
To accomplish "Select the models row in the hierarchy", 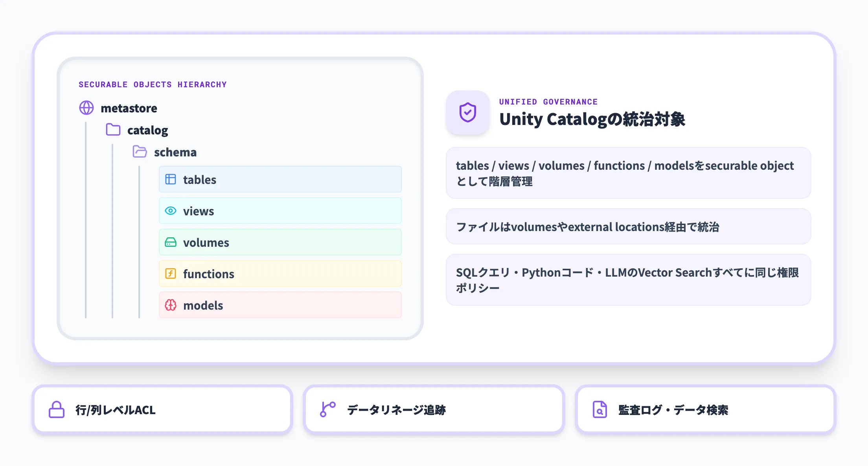I will [x=280, y=305].
